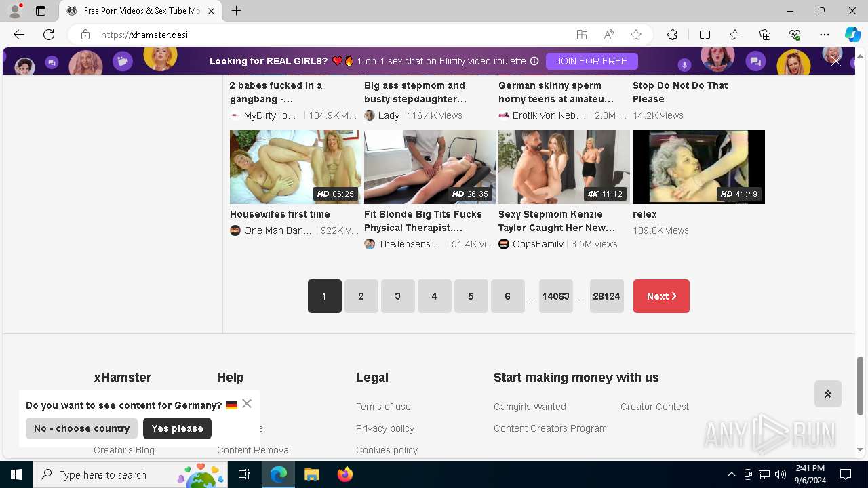Go to pagination page 4

(435, 296)
